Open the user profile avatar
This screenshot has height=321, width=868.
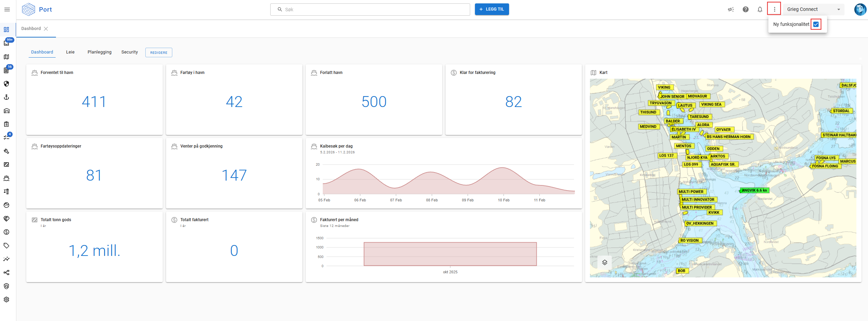click(x=860, y=10)
